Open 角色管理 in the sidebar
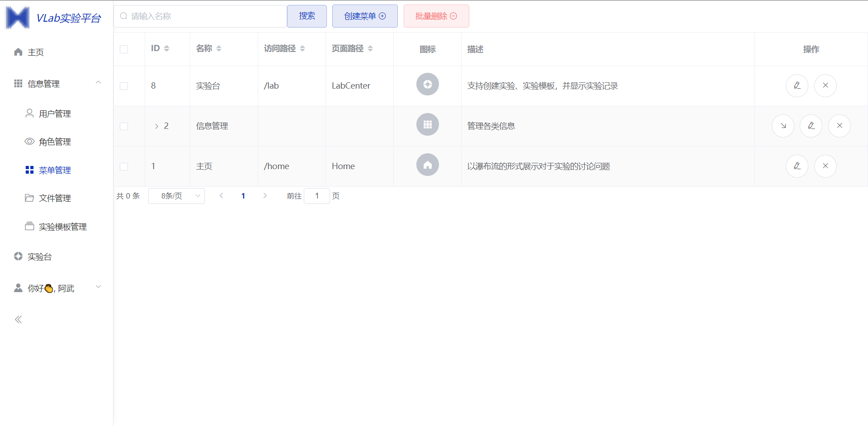This screenshot has height=426, width=868. pyautogui.click(x=57, y=142)
